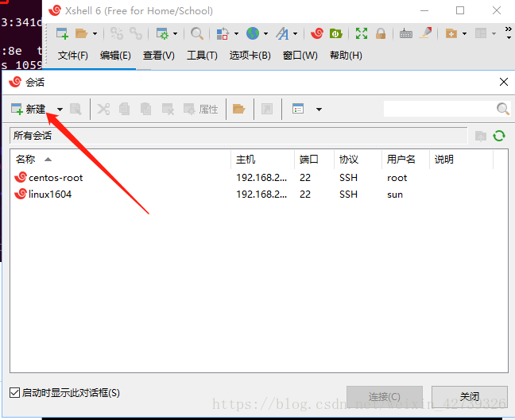
Task: Open the 帮助(H) menu
Action: pos(346,55)
